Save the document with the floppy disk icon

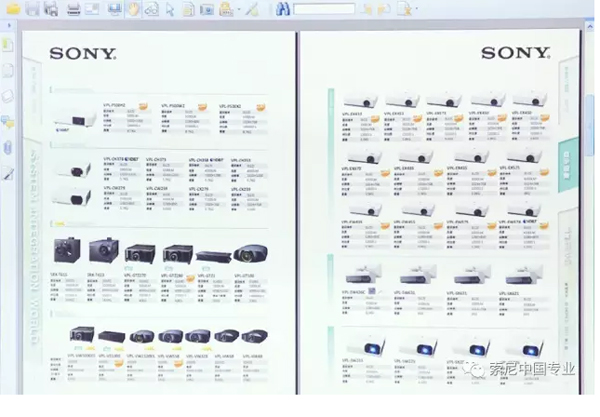[33, 8]
